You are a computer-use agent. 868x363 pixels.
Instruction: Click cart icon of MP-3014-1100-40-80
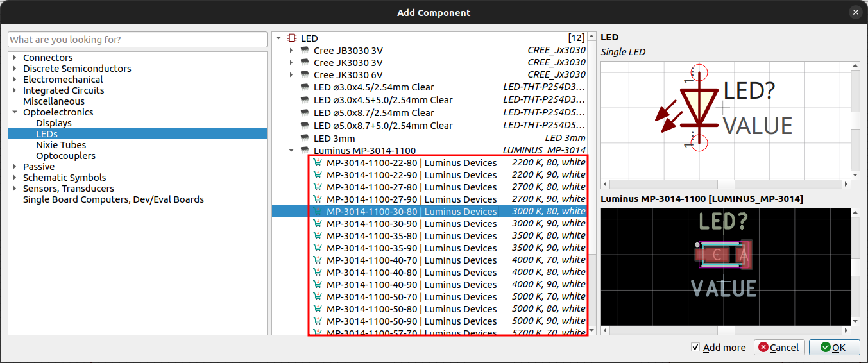[318, 273]
